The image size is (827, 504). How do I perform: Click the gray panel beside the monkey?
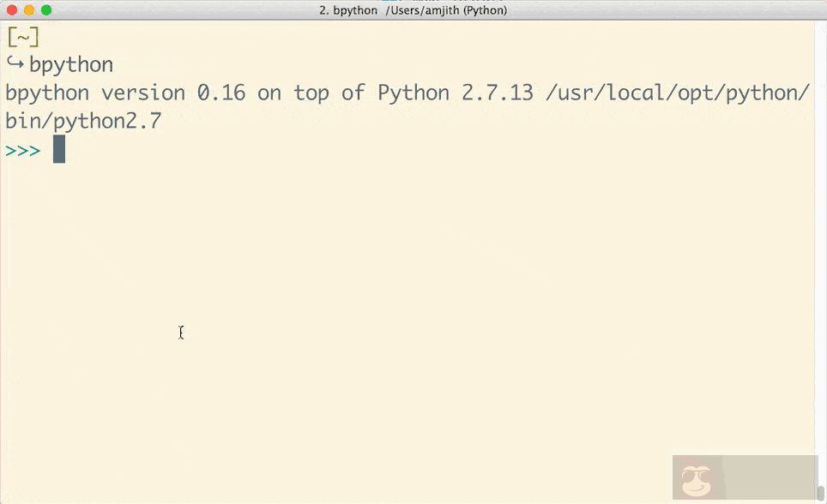[x=768, y=477]
